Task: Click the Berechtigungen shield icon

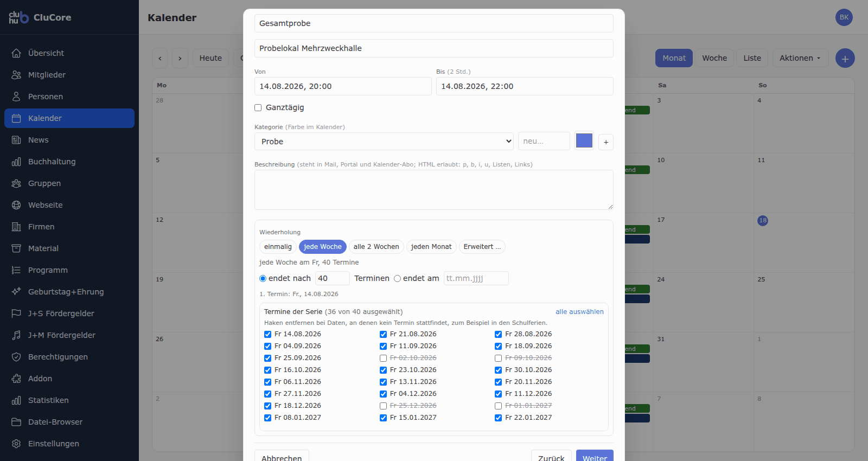Action: coord(16,357)
